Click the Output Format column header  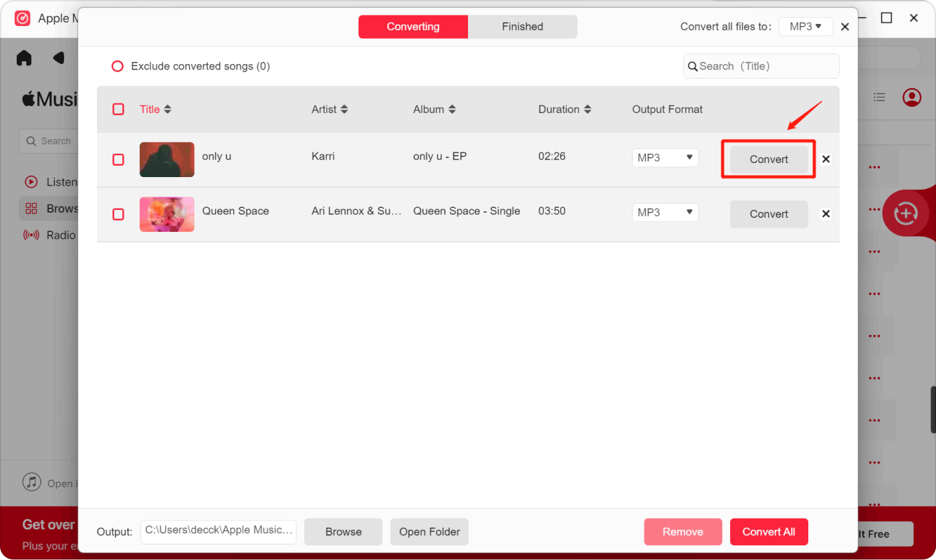tap(667, 109)
